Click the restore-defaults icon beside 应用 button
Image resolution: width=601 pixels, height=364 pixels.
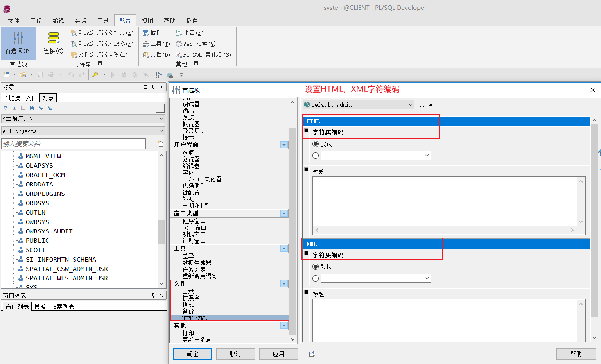click(x=312, y=354)
